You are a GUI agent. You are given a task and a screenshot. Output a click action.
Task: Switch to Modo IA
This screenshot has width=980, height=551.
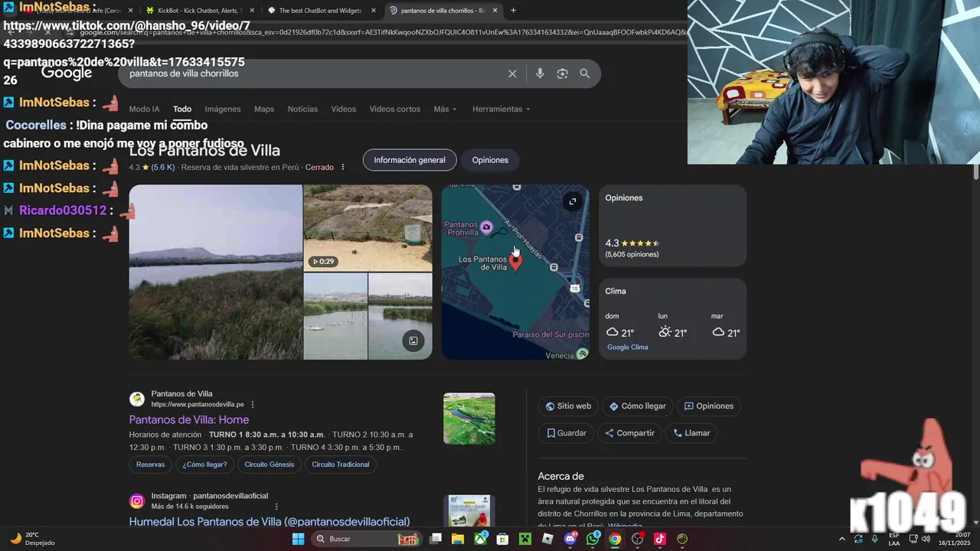point(145,109)
